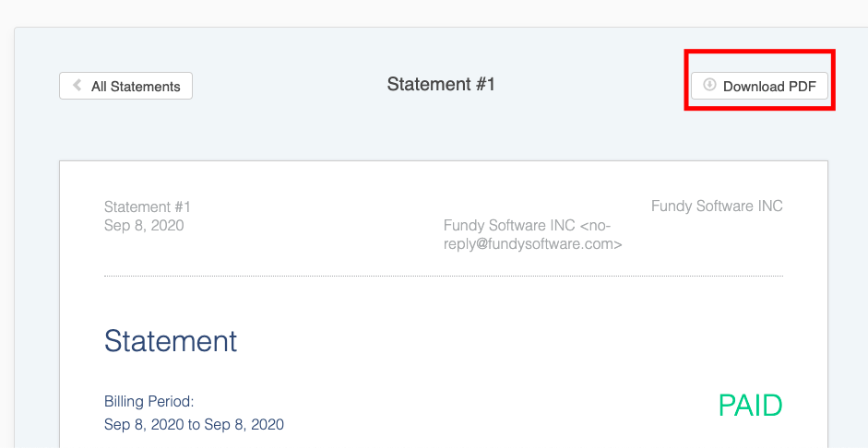The width and height of the screenshot is (868, 448).
Task: Click the no-reply@fundysoftware.com email address
Action: (x=532, y=235)
